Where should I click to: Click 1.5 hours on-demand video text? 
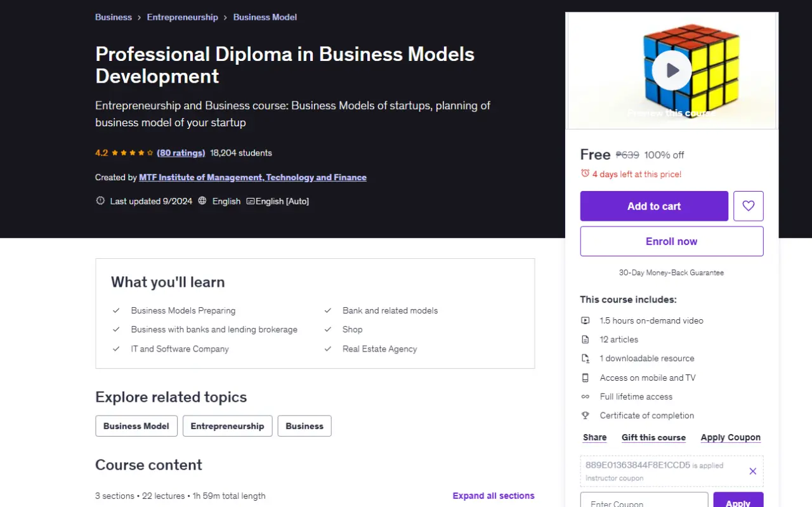tap(652, 320)
